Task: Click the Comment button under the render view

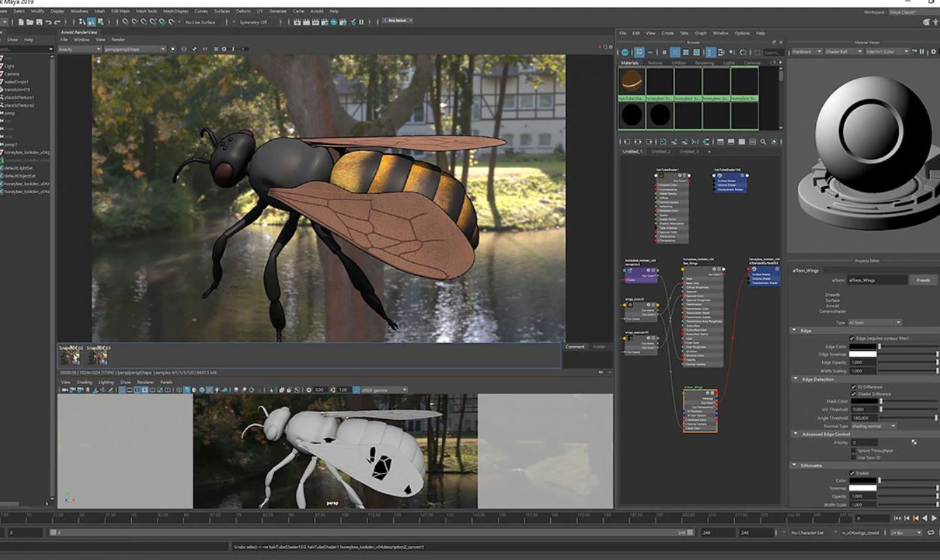Action: 575,346
